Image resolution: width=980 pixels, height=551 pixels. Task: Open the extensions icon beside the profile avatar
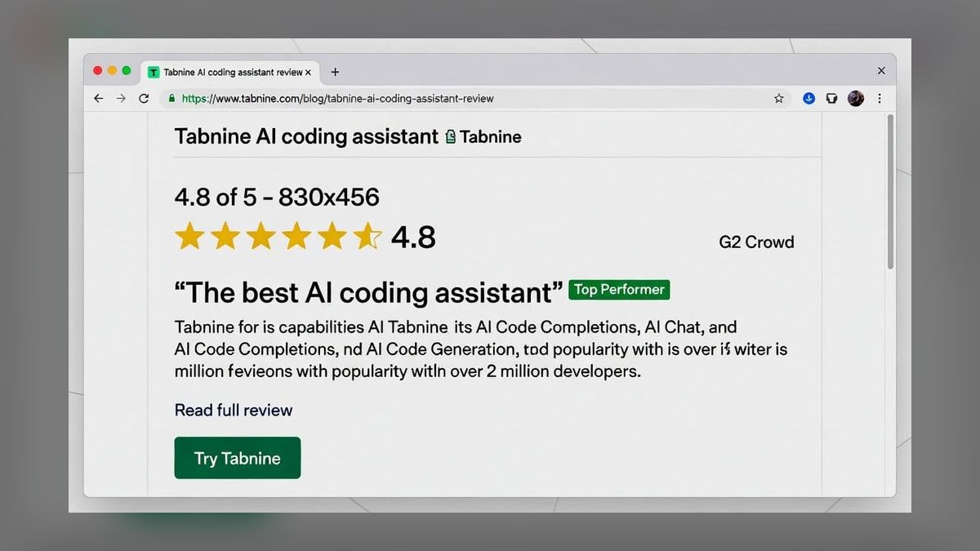tap(831, 98)
